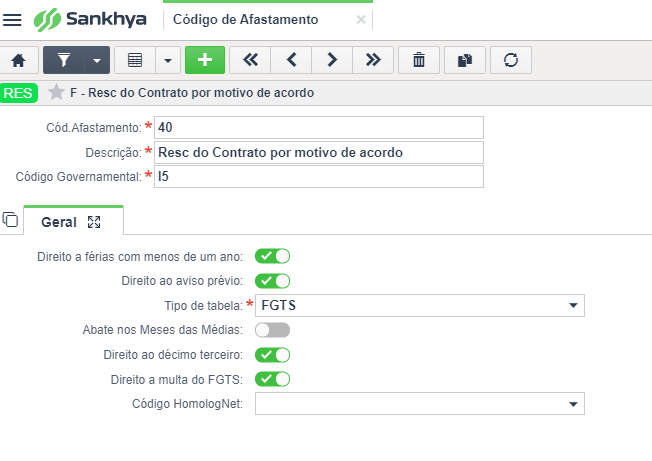The width and height of the screenshot is (652, 461).
Task: Jump to the last record
Action: [x=373, y=60]
